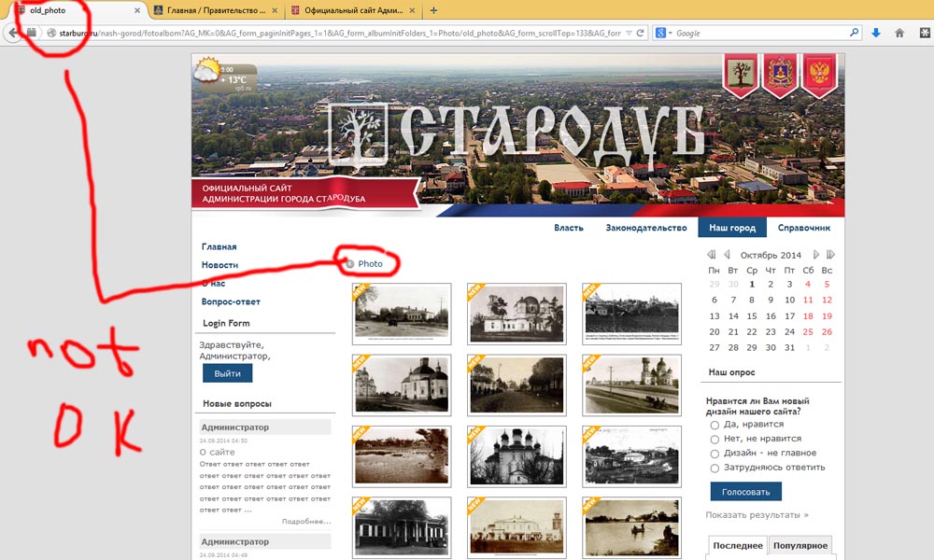Click the Bryansk region coat of arms badge
Image resolution: width=934 pixels, height=560 pixels.
coord(780,75)
